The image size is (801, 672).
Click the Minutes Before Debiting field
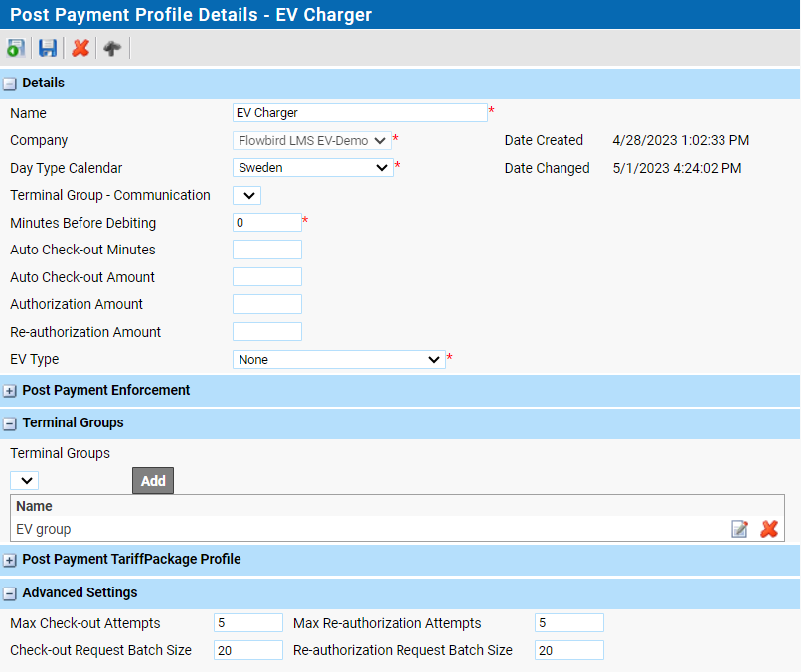click(267, 223)
